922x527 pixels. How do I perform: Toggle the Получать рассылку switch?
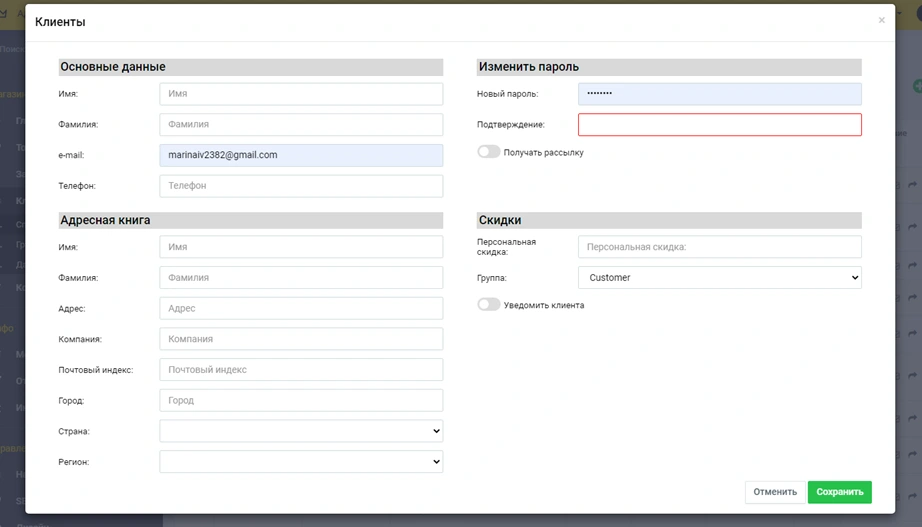pyautogui.click(x=489, y=152)
